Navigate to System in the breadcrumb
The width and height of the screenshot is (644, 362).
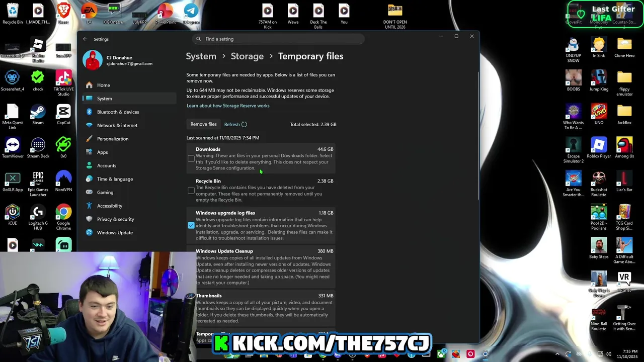201,56
